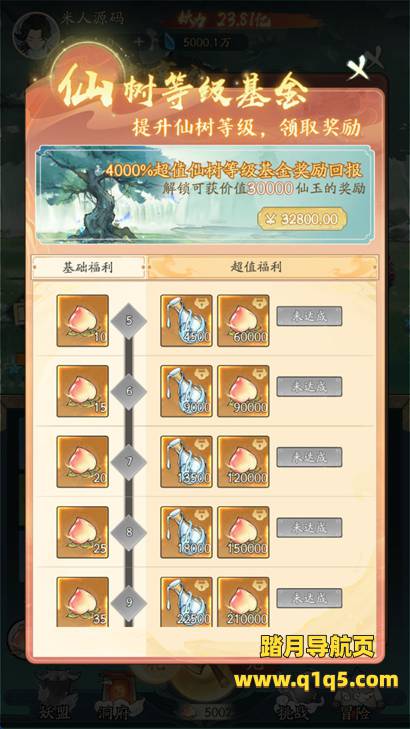
Task: Select the level 5 water gourd reward 4500
Action: tap(186, 321)
